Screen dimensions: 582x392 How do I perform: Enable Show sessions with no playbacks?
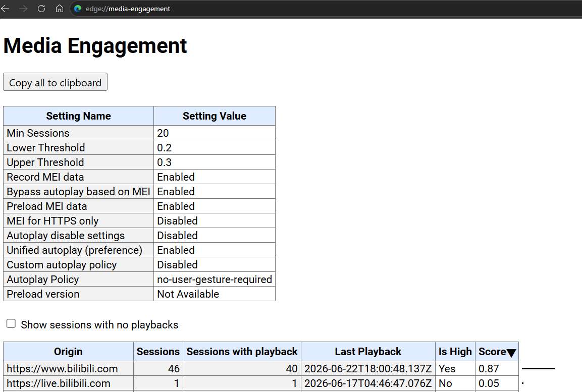(11, 324)
